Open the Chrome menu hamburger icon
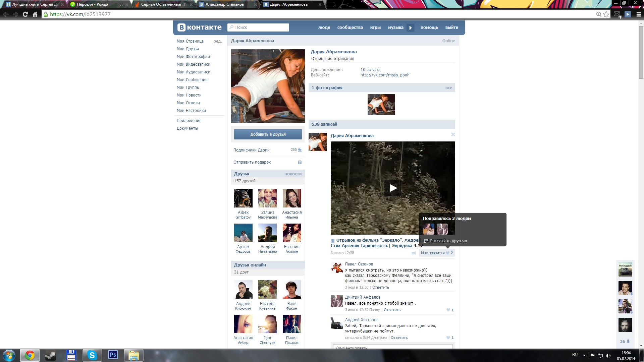Image resolution: width=644 pixels, height=362 pixels. tap(638, 14)
